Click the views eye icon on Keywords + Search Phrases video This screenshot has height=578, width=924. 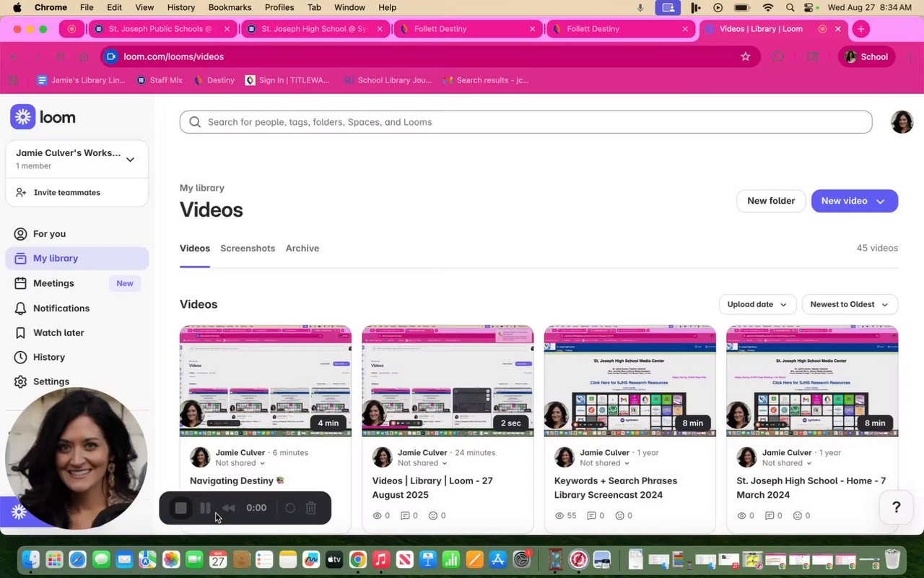(559, 516)
